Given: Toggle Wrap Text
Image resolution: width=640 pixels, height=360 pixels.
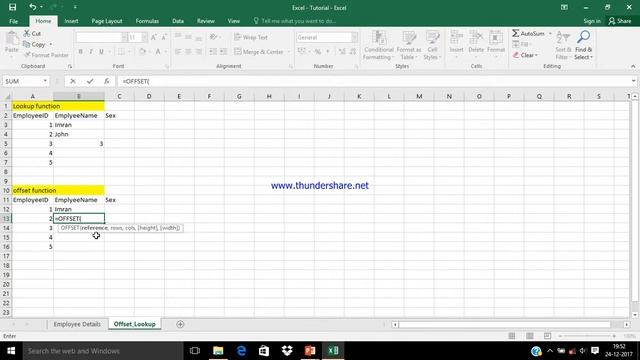Looking at the screenshot, I should 251,37.
